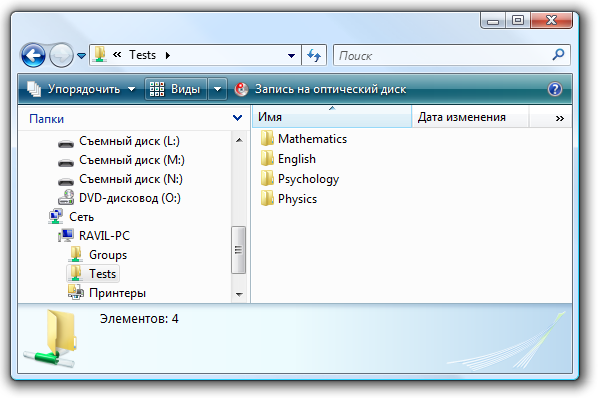
Task: Click the Папки header label
Action: pyautogui.click(x=47, y=119)
